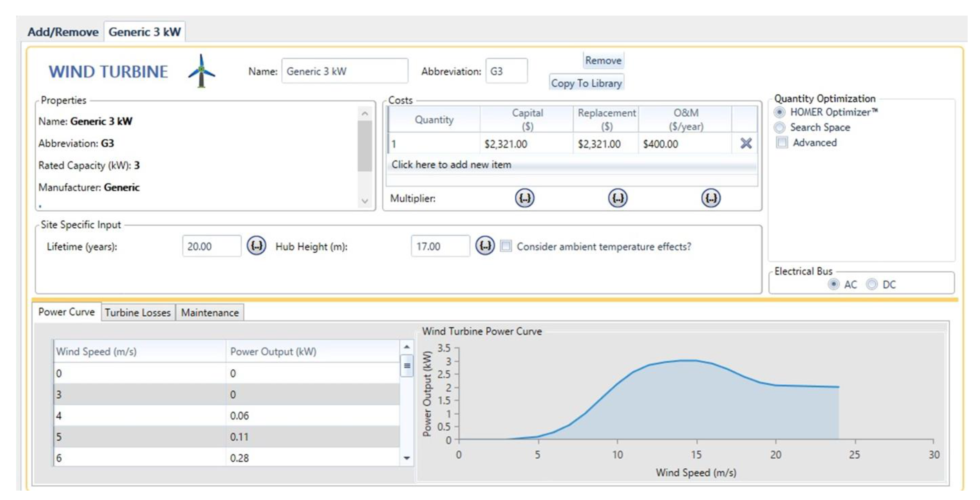
Task: Delete the cost row with X icon
Action: click(x=746, y=143)
